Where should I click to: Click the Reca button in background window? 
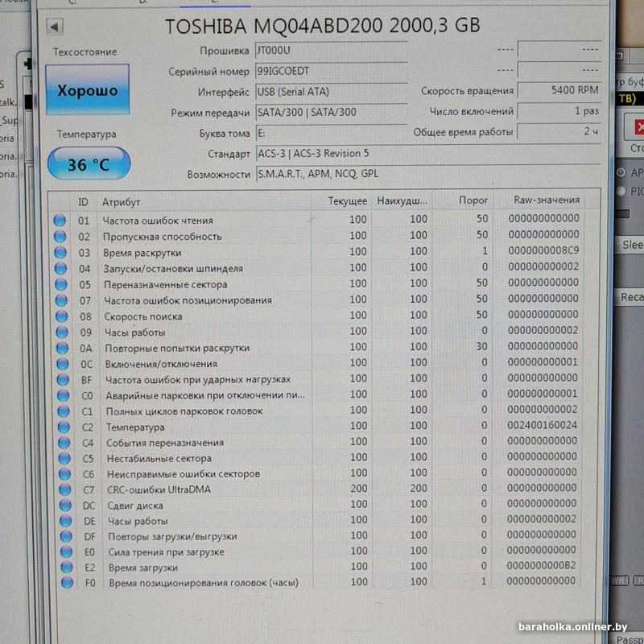630,297
